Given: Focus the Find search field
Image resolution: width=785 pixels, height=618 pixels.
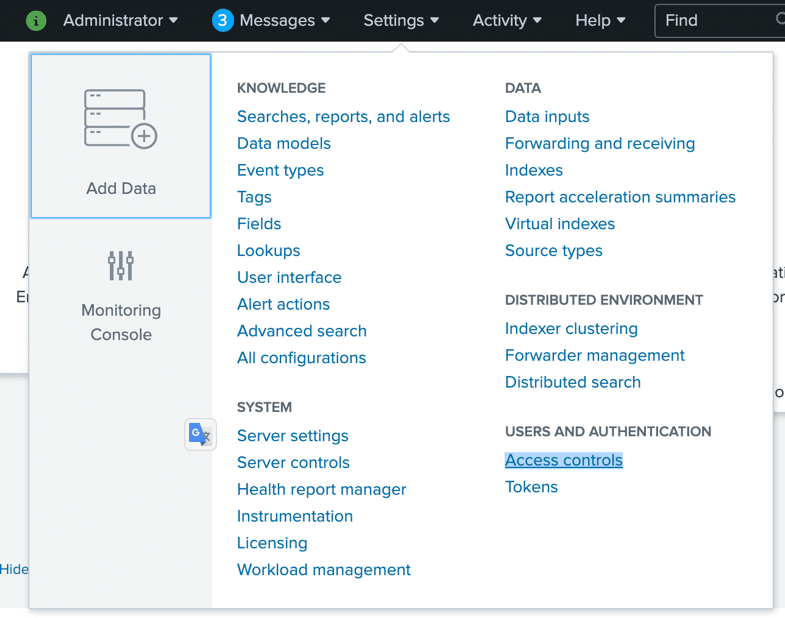Looking at the screenshot, I should [x=719, y=21].
